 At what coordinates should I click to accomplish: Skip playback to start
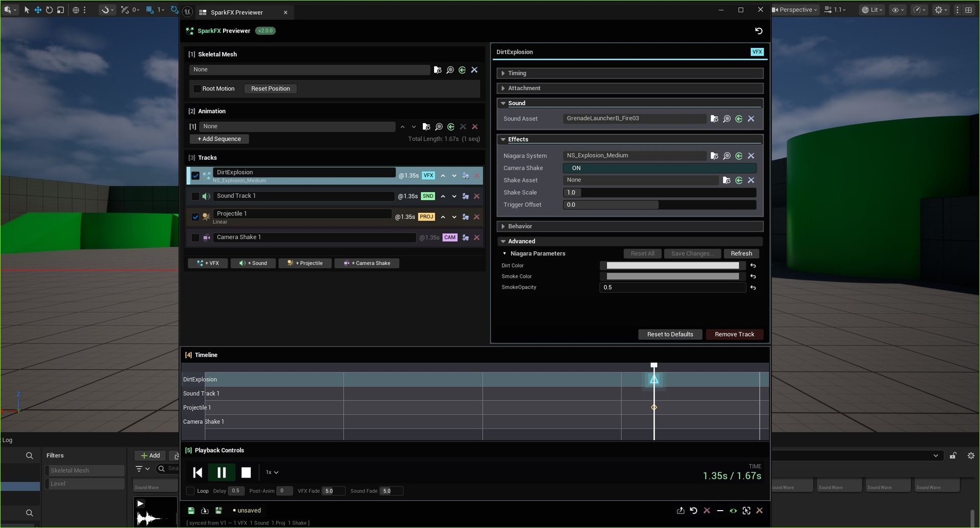click(198, 472)
